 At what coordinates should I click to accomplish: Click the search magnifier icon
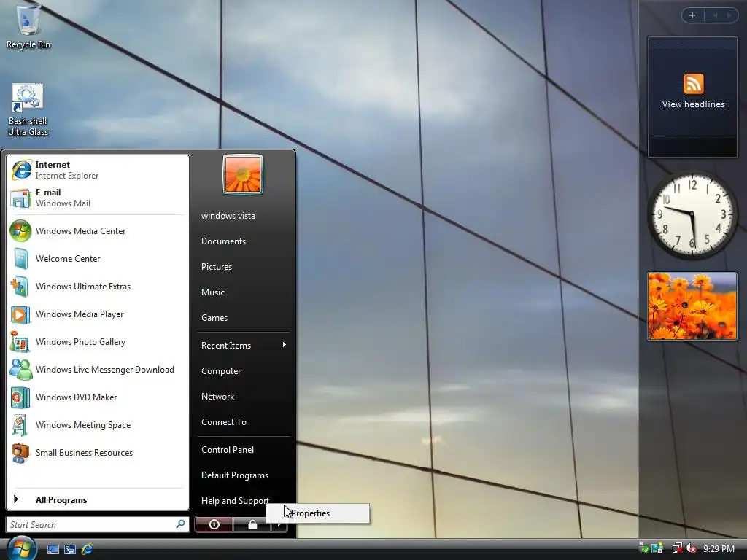181,524
